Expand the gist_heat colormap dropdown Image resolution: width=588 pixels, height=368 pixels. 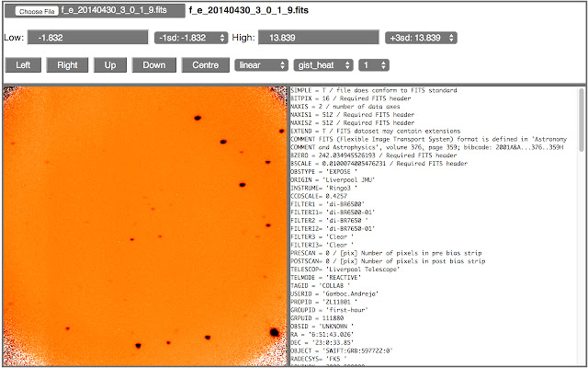pos(322,65)
